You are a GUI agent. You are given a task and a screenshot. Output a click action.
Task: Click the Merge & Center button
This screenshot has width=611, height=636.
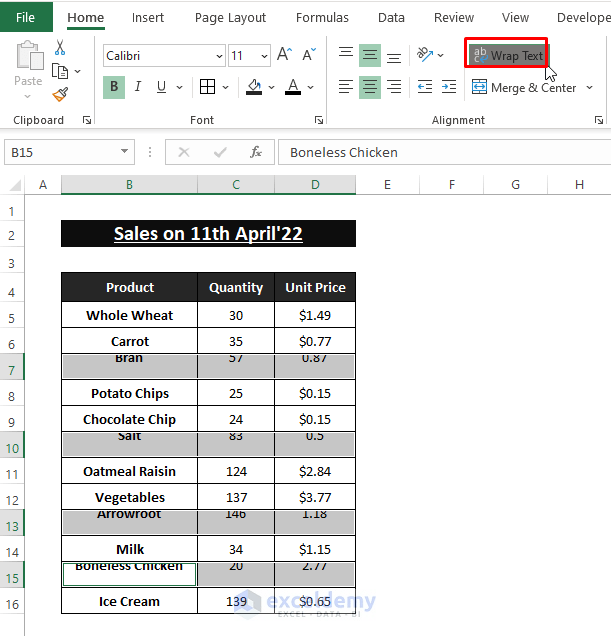[524, 87]
